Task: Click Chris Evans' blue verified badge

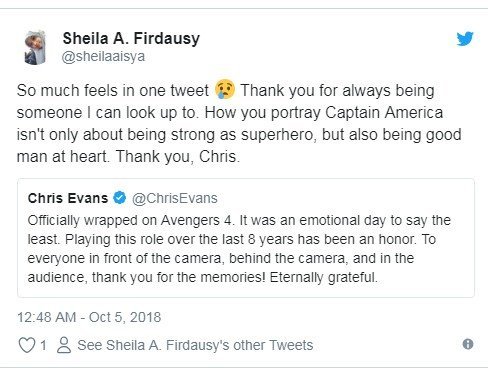Action: coord(119,198)
